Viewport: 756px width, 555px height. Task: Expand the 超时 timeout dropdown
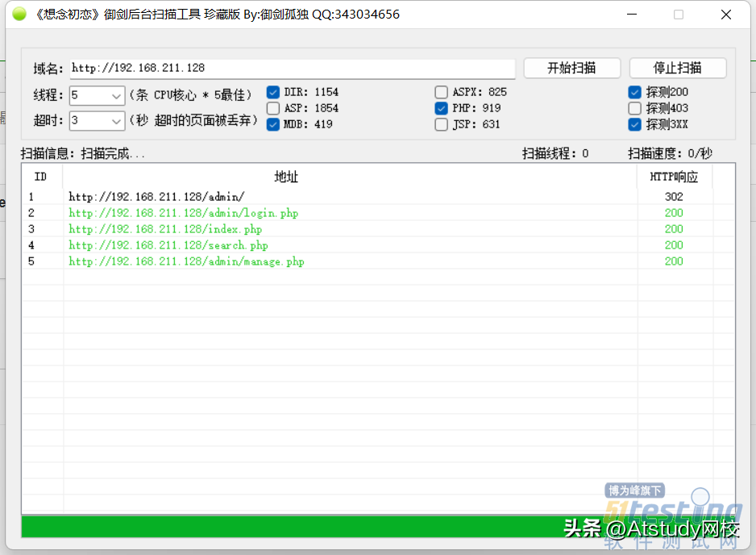pos(116,121)
